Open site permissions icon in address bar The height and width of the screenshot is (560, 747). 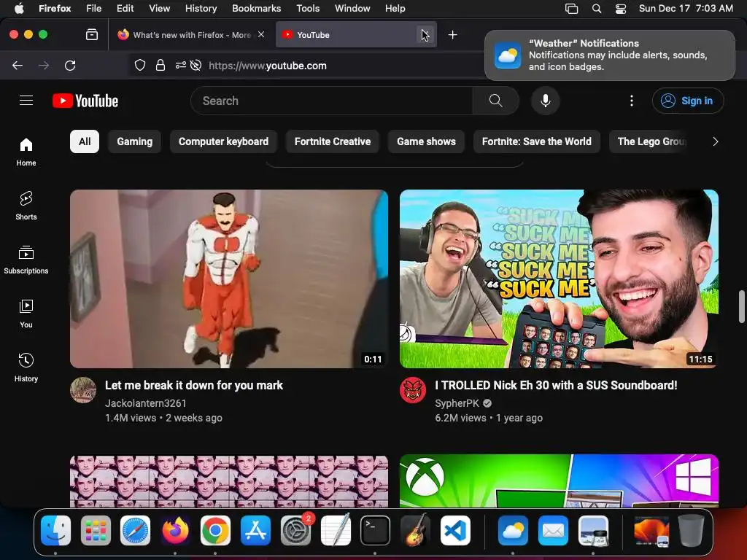tap(181, 65)
